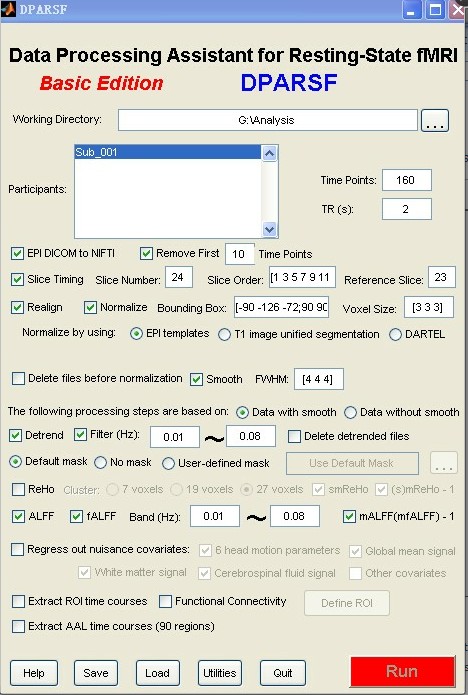
Task: Disable the Smooth checkbox
Action: [x=196, y=379]
